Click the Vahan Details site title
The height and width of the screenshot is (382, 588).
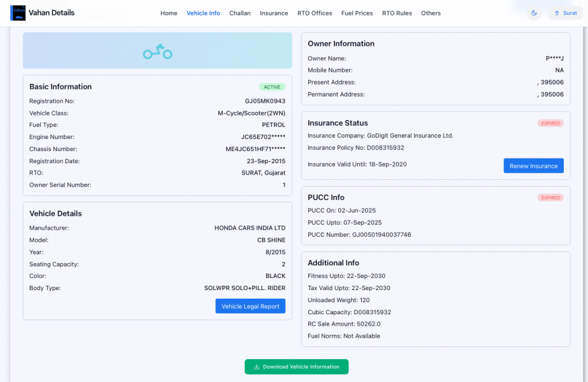point(52,13)
